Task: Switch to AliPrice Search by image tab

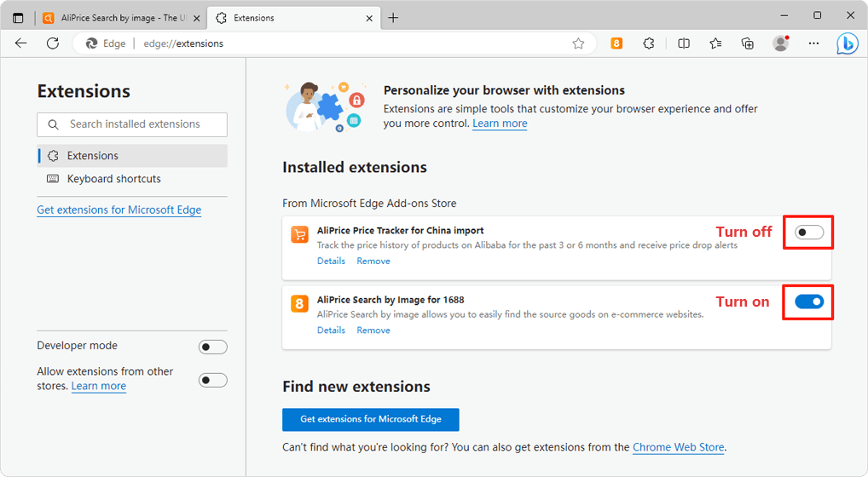Action: (111, 17)
